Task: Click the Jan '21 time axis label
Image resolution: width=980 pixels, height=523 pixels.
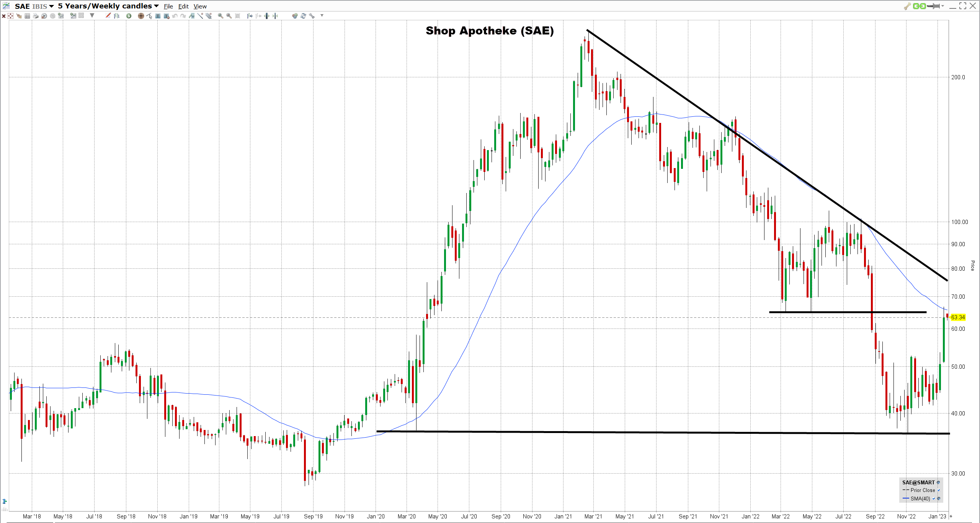Action: (x=563, y=516)
